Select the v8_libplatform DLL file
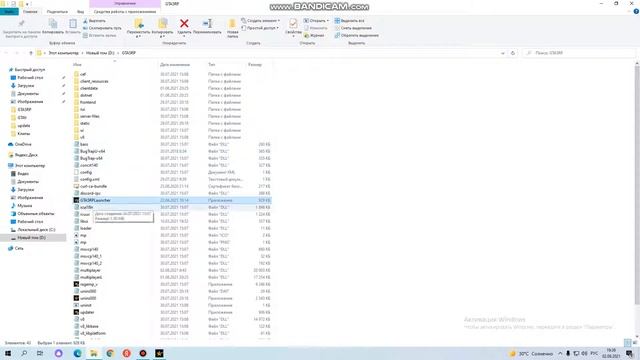Screen dimensions: 640x360 coord(93,333)
